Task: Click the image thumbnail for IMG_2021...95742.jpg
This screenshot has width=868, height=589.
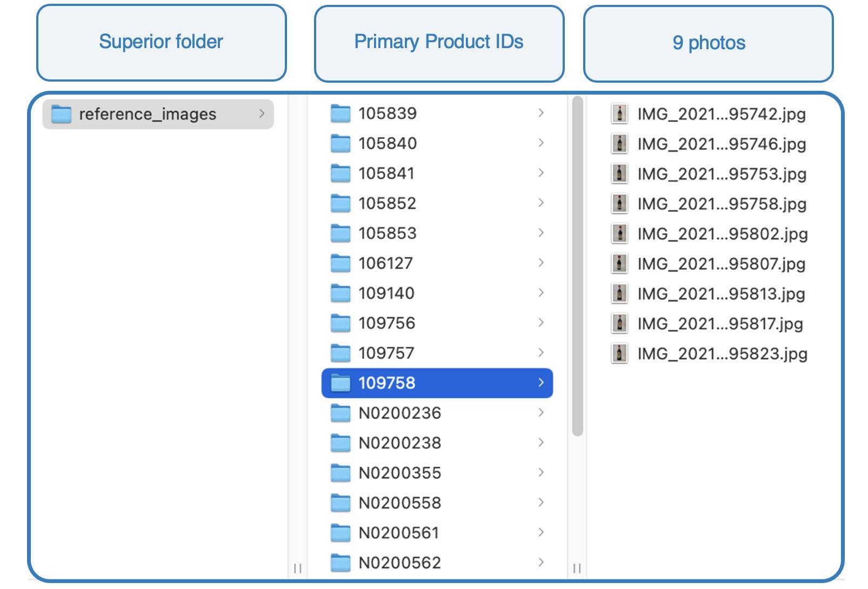Action: point(619,114)
